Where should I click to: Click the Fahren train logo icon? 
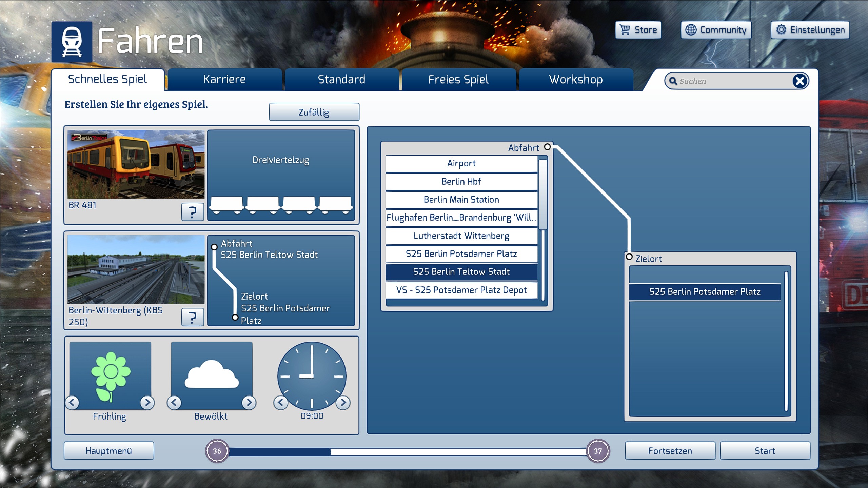[x=72, y=42]
